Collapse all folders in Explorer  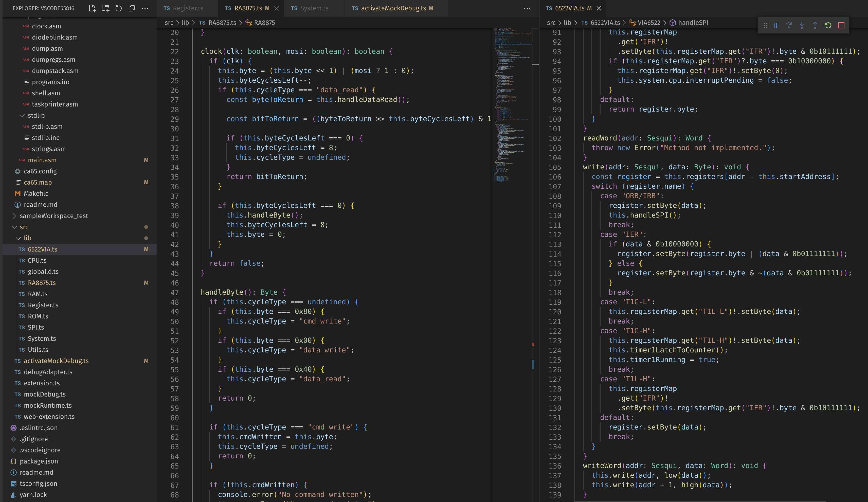pos(132,8)
